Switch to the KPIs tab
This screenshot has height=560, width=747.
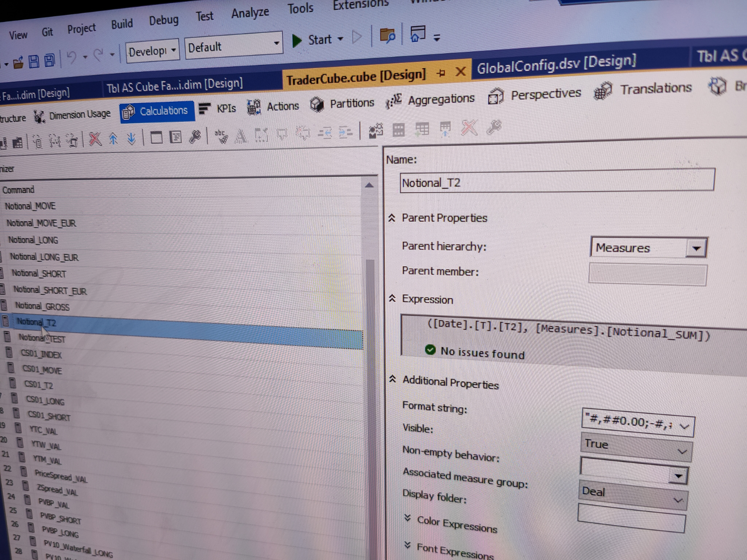coord(218,108)
